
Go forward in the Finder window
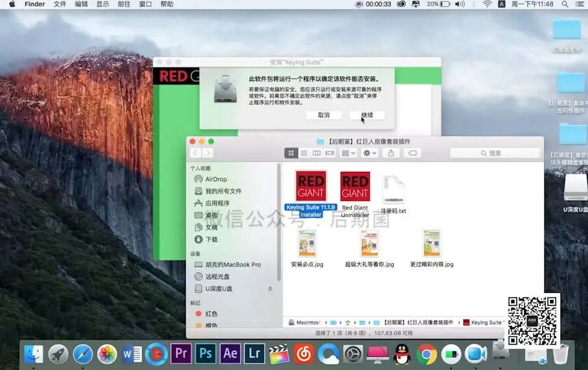click(x=207, y=153)
